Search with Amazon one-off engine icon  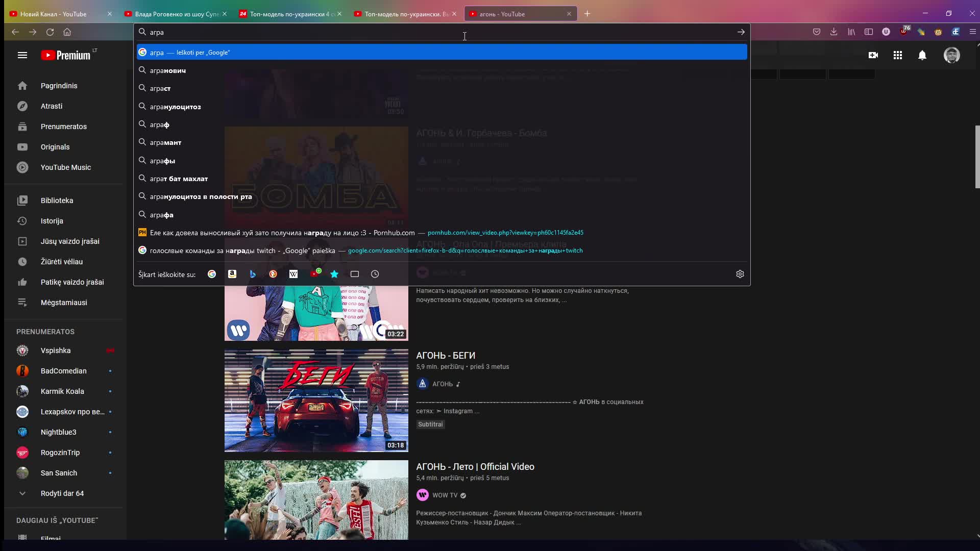(x=232, y=274)
